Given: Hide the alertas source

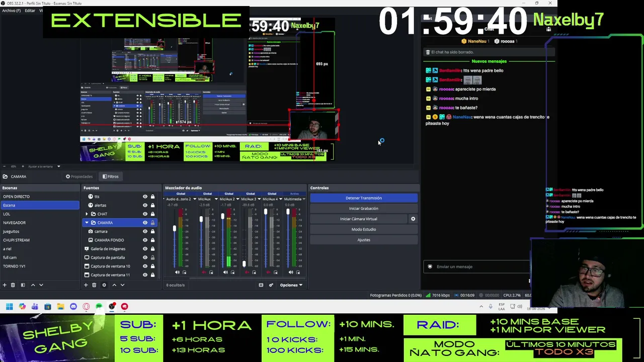Looking at the screenshot, I should [145, 205].
